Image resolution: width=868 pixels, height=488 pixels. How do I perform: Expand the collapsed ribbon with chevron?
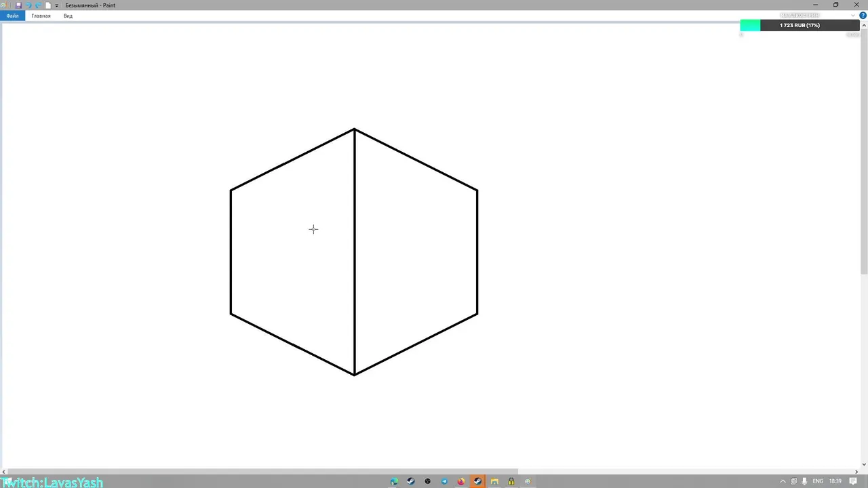[x=852, y=16]
